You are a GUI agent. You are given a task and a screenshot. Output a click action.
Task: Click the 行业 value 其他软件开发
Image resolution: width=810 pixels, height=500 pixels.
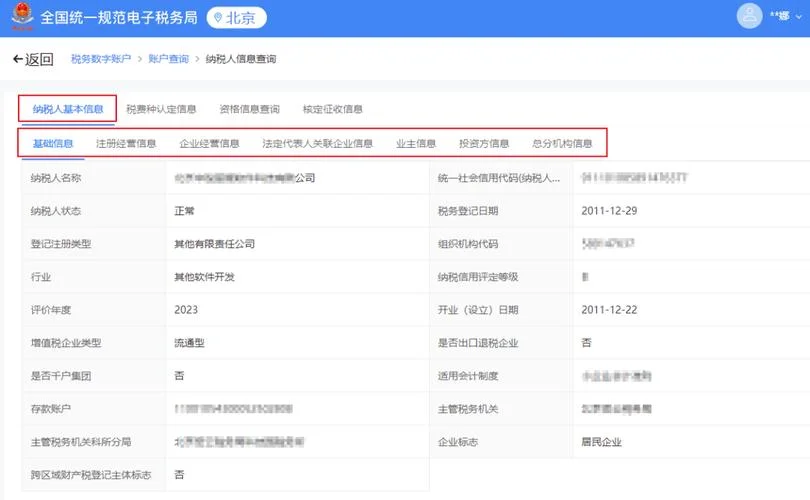(x=205, y=277)
